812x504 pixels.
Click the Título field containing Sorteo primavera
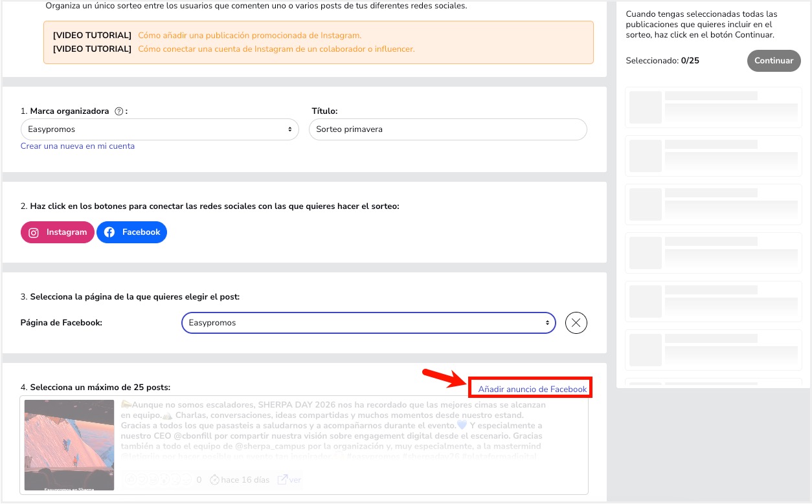coord(448,129)
